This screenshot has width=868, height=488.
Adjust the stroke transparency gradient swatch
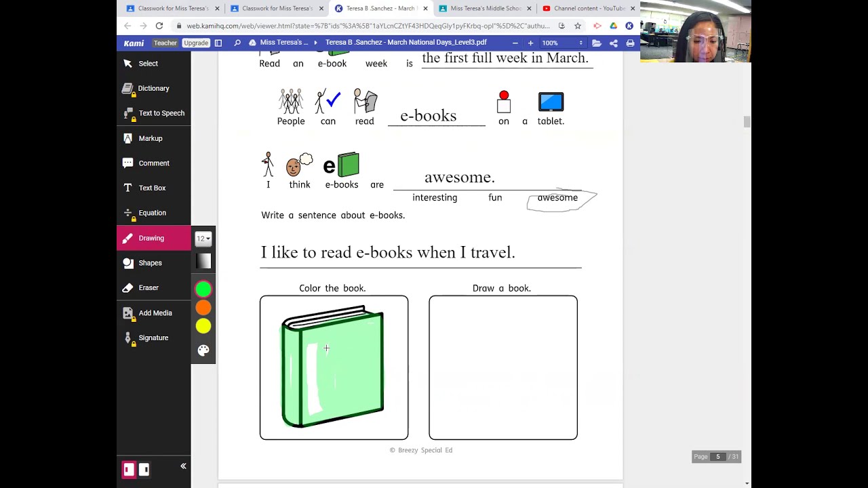point(203,261)
